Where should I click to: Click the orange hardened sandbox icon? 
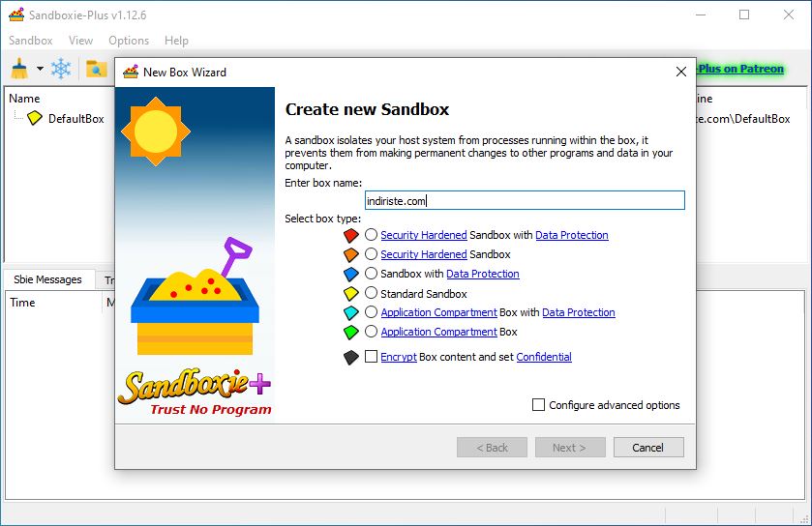tap(351, 254)
